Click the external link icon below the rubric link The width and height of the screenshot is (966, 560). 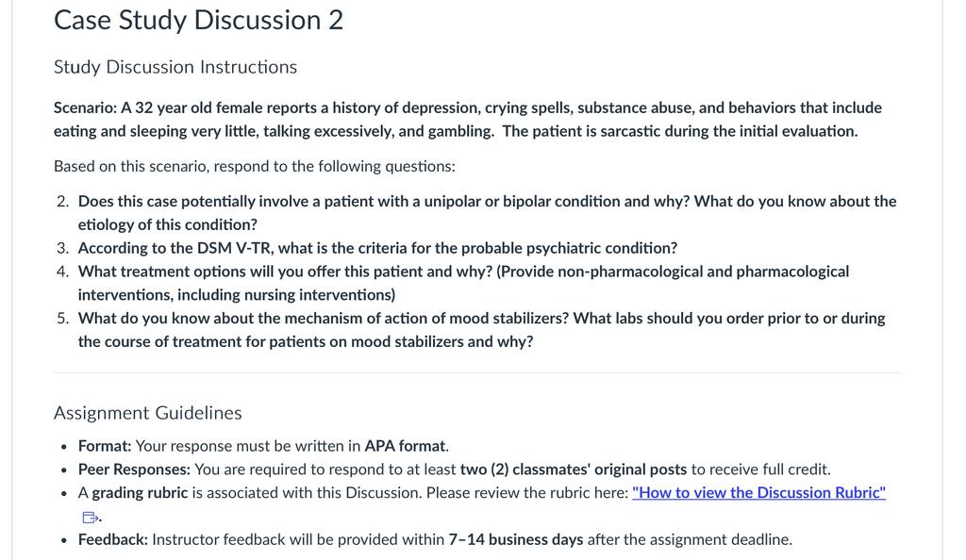[90, 518]
